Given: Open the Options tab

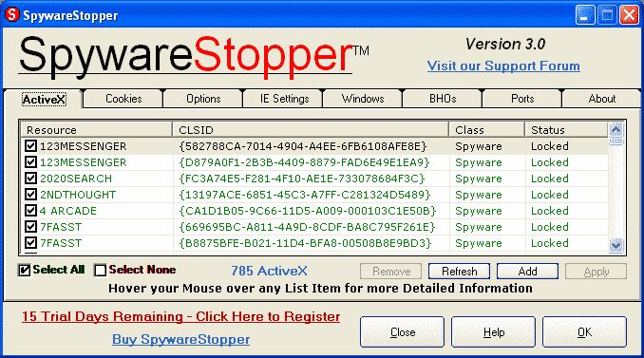Looking at the screenshot, I should tap(203, 99).
